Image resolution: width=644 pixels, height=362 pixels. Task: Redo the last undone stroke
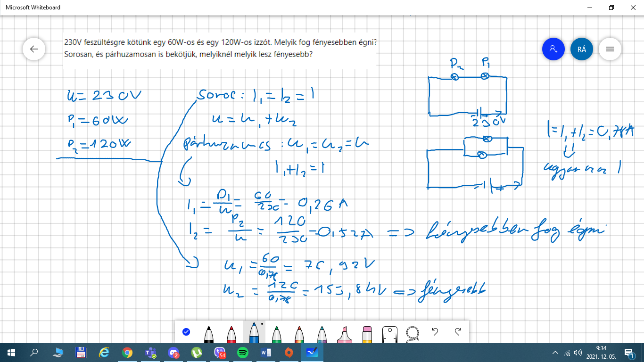click(x=458, y=332)
